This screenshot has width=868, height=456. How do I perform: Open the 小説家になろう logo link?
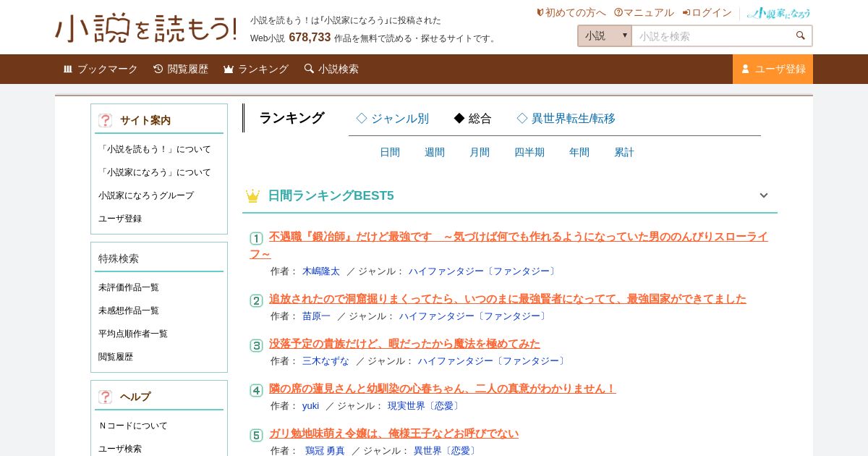coord(778,12)
